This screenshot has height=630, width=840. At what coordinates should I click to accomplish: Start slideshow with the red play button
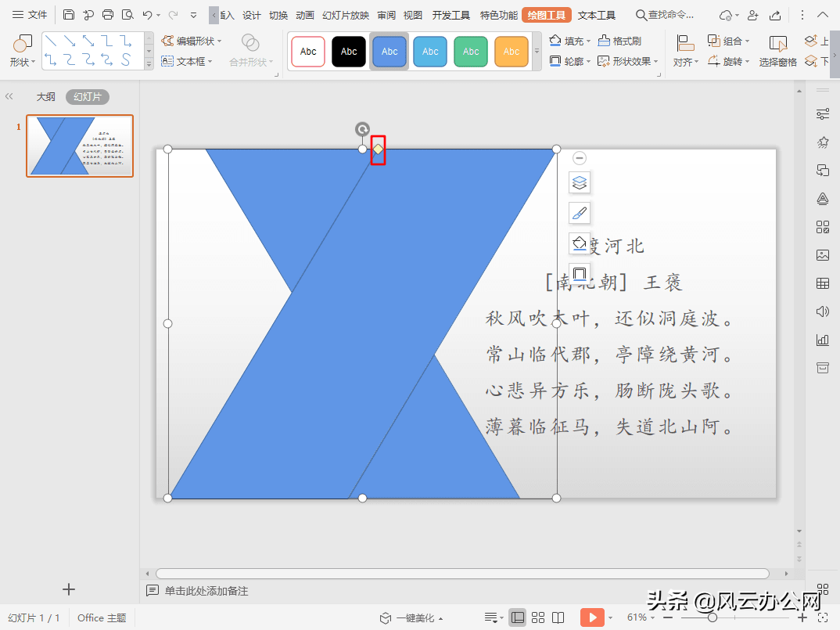pos(593,617)
